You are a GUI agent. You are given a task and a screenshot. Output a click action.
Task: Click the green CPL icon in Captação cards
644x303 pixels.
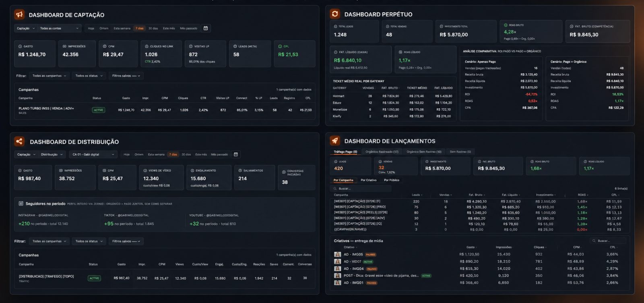pos(280,46)
